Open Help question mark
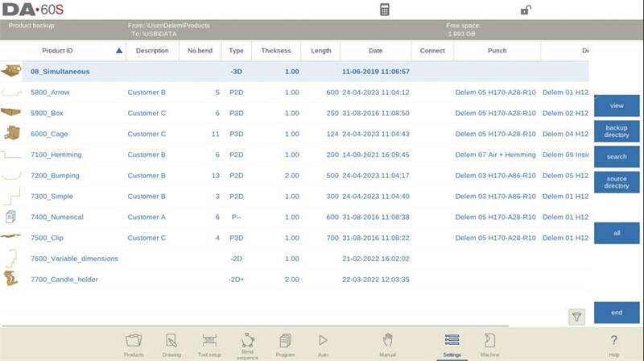This screenshot has width=644, height=361. click(x=614, y=344)
